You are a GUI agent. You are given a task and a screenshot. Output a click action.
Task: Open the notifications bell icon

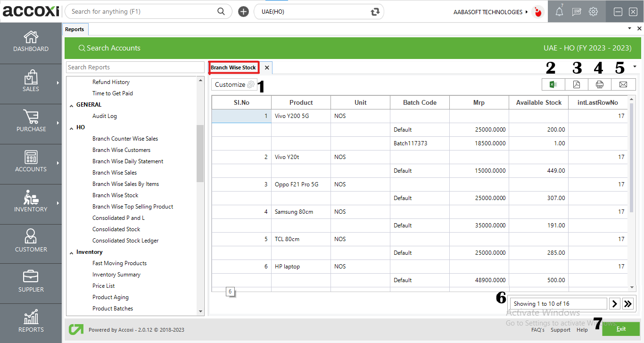click(x=559, y=12)
